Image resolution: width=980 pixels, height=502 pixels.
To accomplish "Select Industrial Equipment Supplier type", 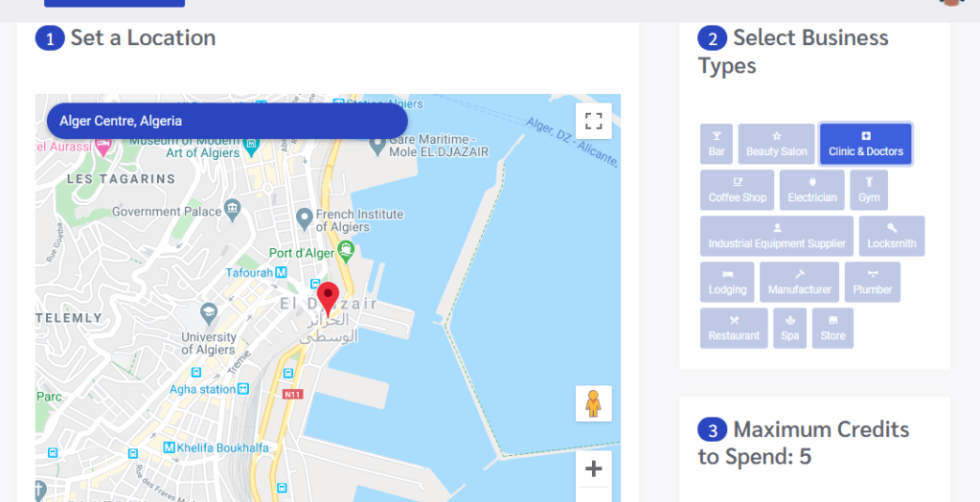I will coord(777,237).
